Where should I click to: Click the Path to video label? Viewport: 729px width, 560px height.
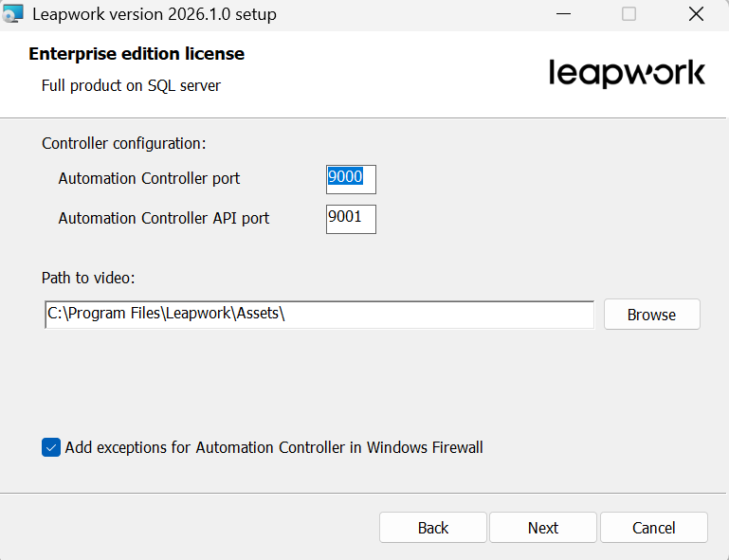(88, 278)
